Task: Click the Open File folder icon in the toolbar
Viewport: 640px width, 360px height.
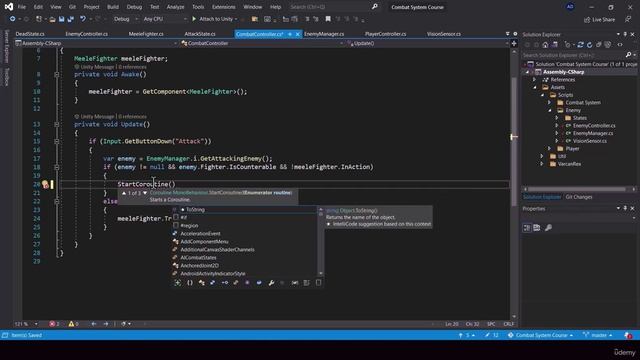Action: point(52,19)
